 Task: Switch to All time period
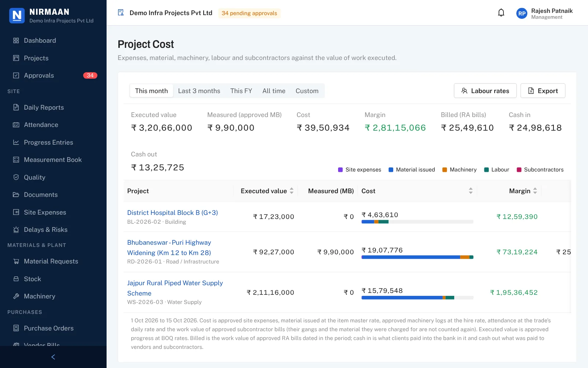click(274, 91)
